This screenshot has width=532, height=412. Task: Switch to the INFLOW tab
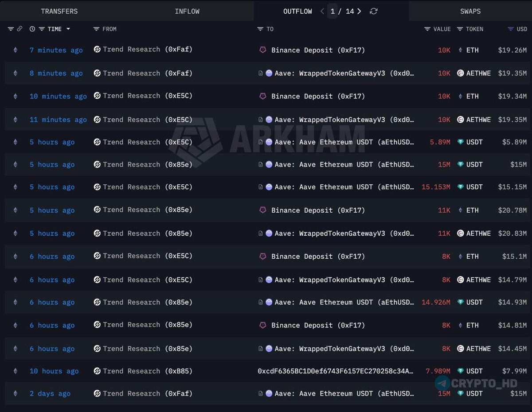click(187, 11)
